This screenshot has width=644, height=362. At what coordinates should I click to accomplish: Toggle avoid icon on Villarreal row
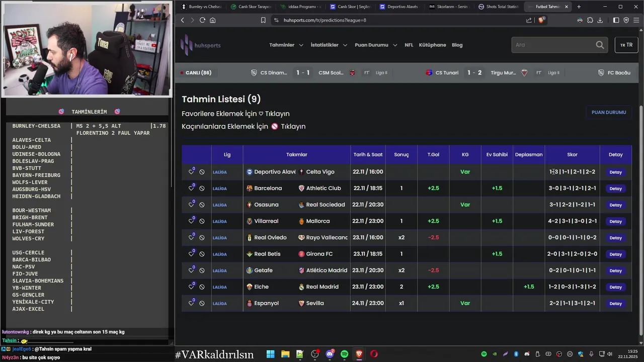pos(202,221)
